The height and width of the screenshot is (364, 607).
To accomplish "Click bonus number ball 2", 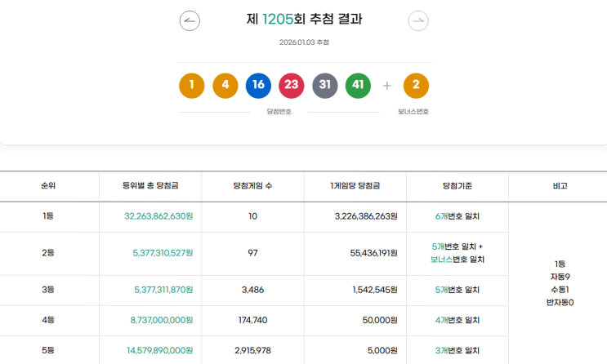I will pos(416,86).
